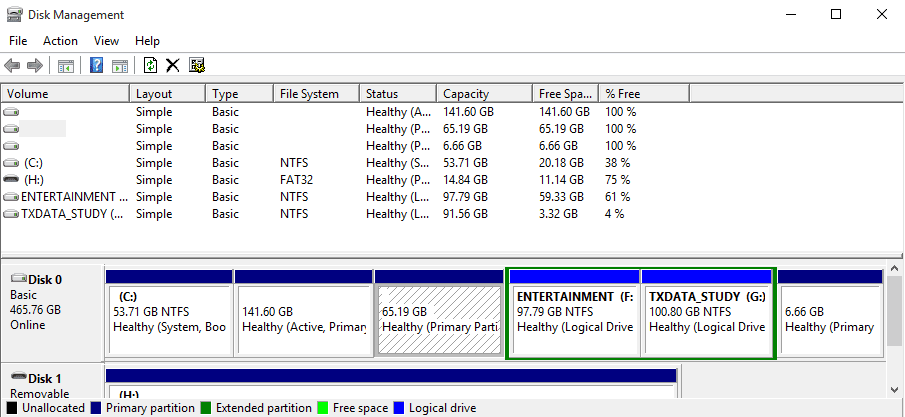The image size is (905, 417).
Task: Sort by Capacity column header
Action: 484,94
